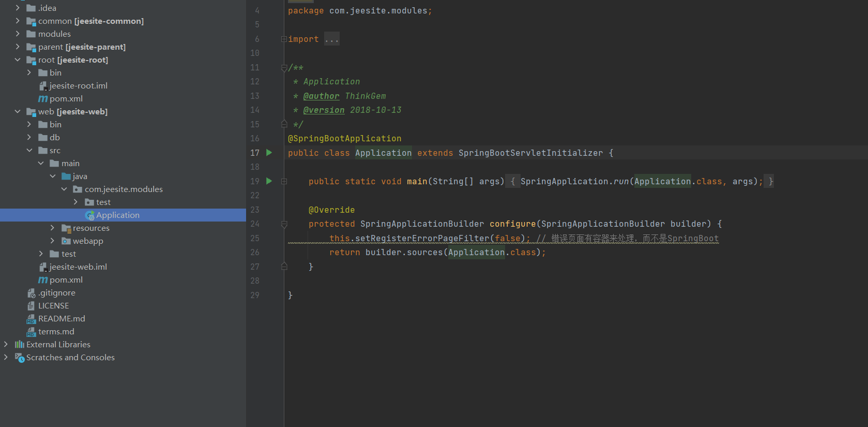This screenshot has width=868, height=427.
Task: Click the configure method name
Action: coord(512,224)
